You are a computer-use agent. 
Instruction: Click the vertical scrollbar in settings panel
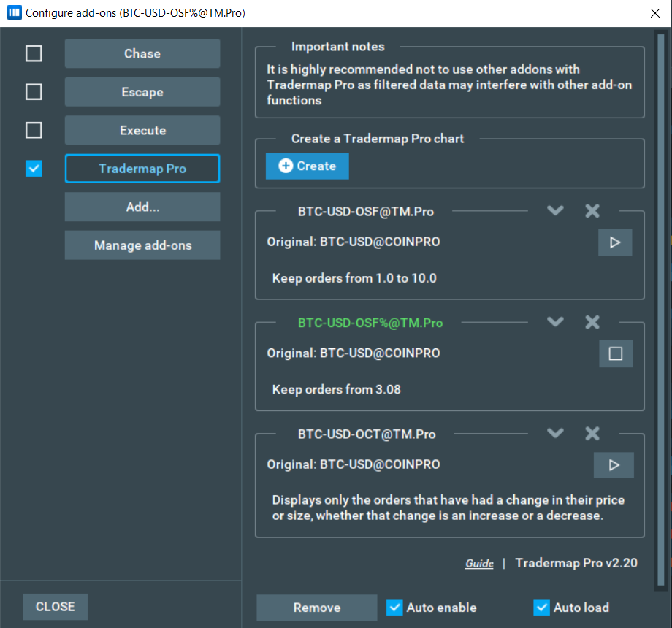661,292
